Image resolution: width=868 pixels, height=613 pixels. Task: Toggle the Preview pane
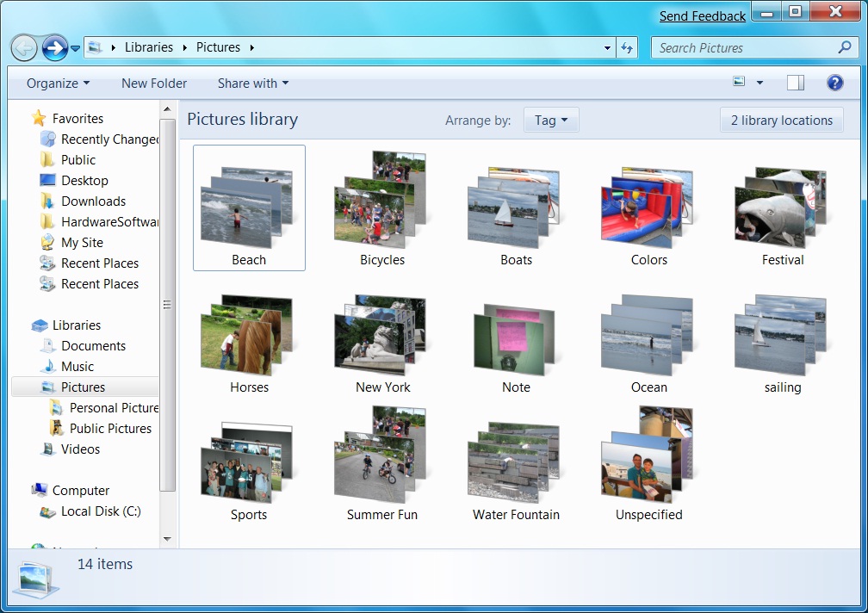pyautogui.click(x=795, y=83)
